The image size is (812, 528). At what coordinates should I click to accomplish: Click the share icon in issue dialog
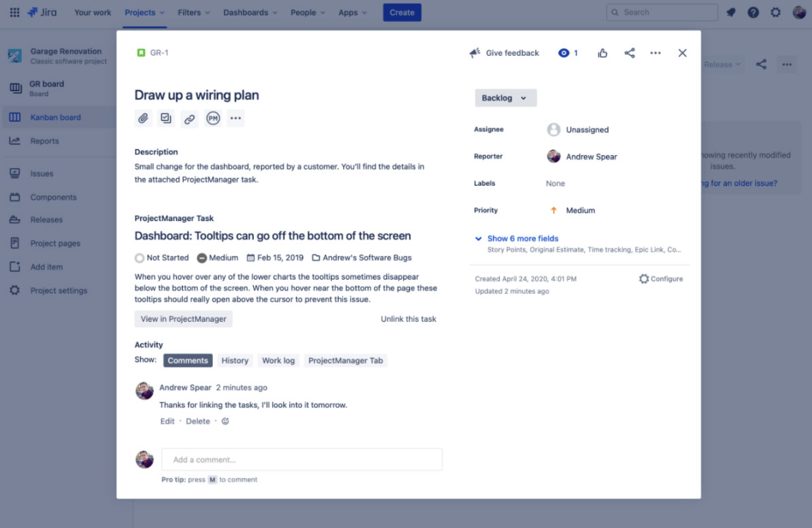tap(629, 53)
